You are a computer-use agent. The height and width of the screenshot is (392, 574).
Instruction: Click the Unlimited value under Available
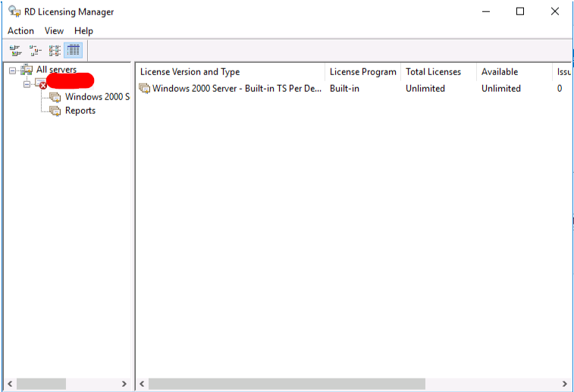[500, 89]
